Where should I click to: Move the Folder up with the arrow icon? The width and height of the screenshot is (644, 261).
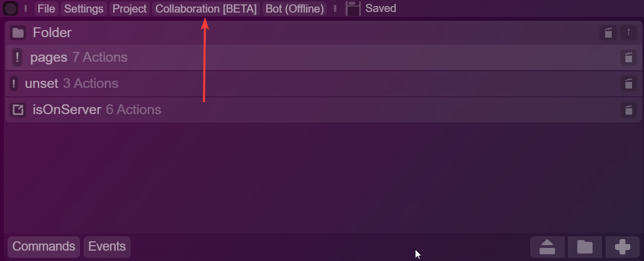tap(628, 33)
